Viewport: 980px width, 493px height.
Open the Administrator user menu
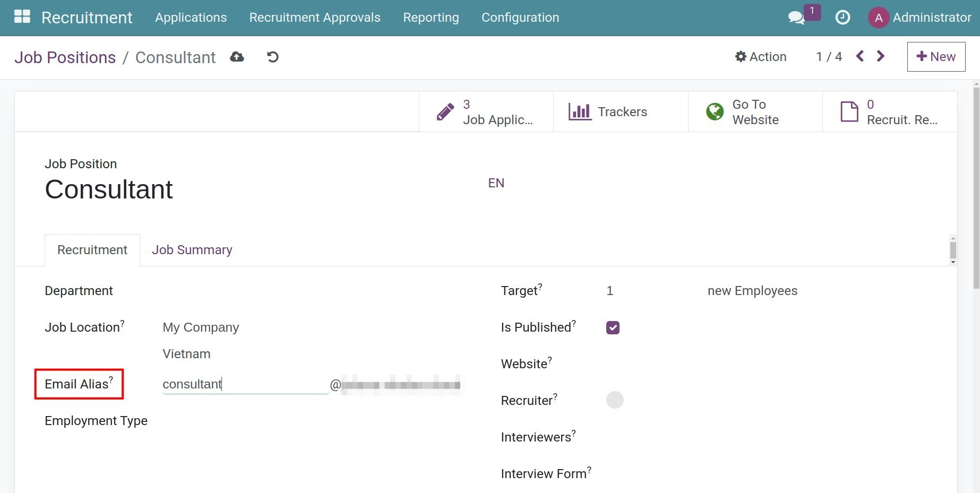pos(919,18)
